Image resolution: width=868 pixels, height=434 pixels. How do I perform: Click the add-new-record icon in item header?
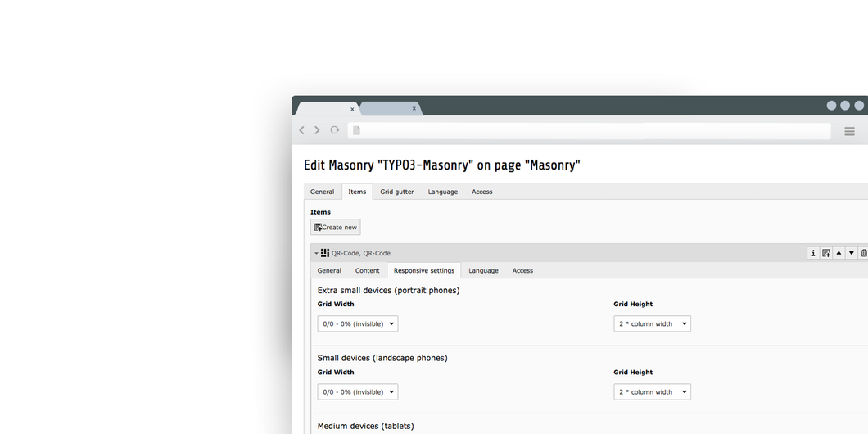826,253
